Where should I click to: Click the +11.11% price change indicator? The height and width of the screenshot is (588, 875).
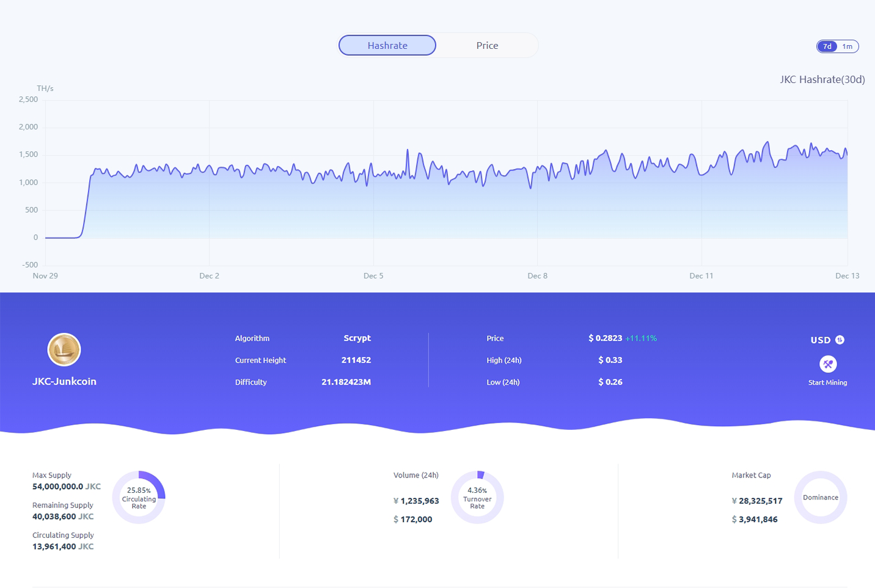click(x=641, y=338)
